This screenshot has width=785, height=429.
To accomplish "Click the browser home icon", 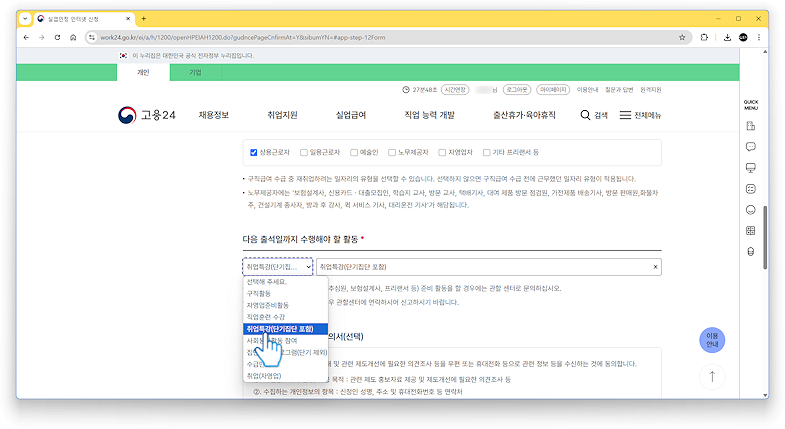I will (x=73, y=38).
